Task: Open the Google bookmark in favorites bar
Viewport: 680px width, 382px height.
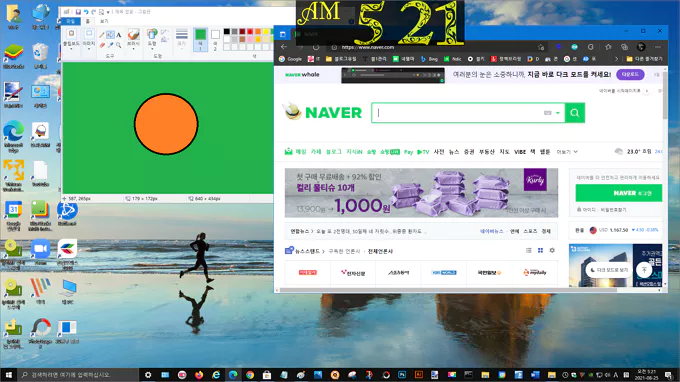Action: coord(290,59)
